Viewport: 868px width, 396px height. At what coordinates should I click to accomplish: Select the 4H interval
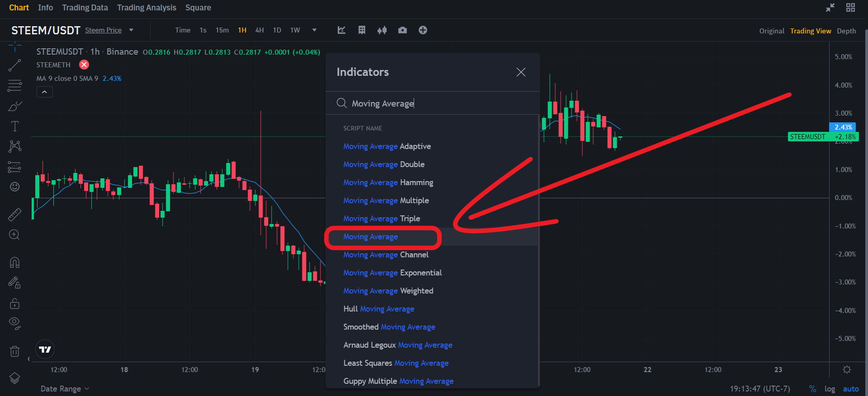pyautogui.click(x=259, y=30)
